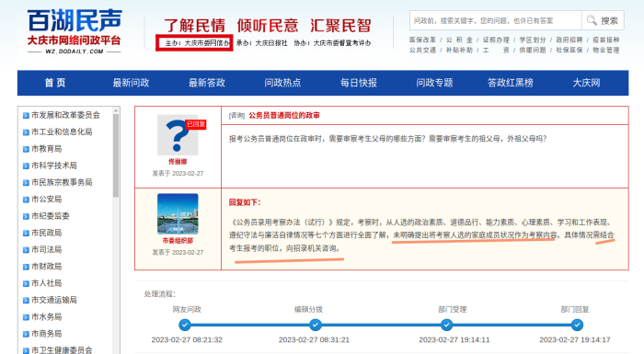Open the 答政红黑榜 nav tab

[x=511, y=83]
